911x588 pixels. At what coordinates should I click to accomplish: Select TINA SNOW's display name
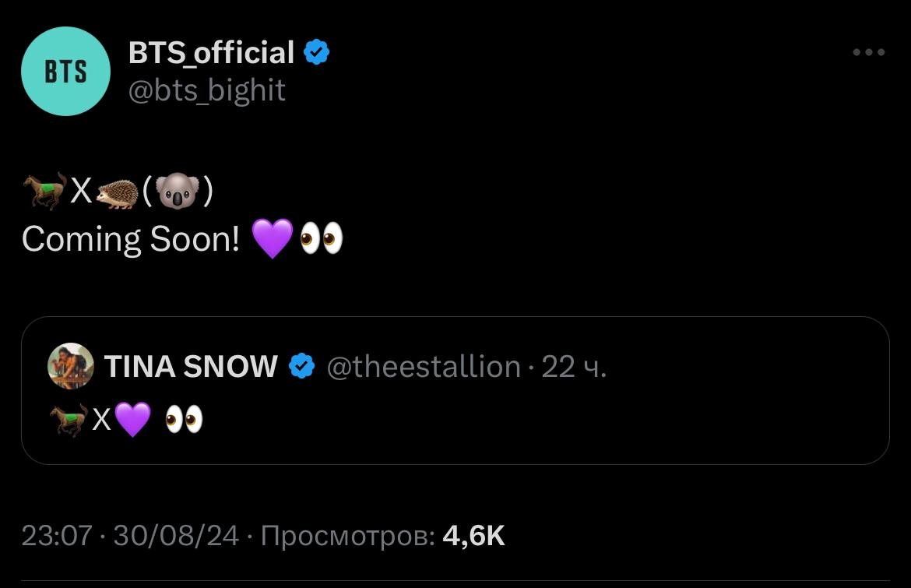(191, 366)
